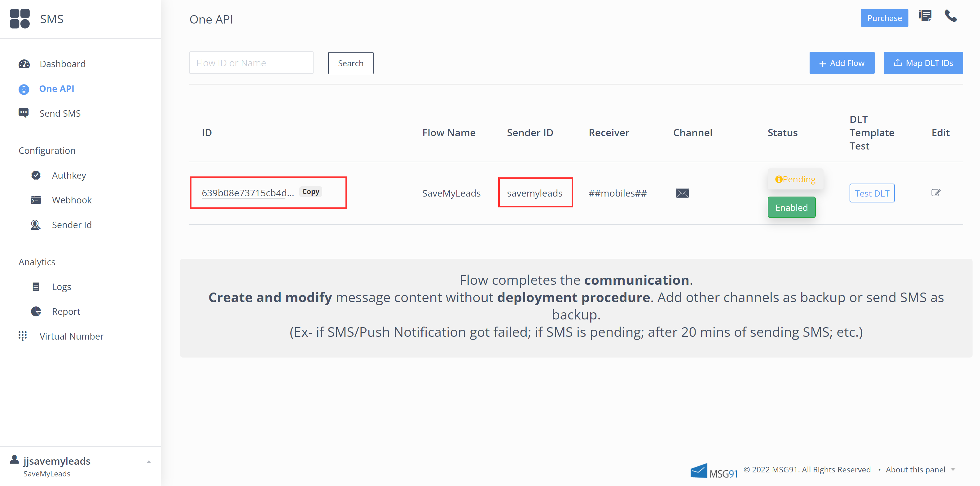980x486 pixels.
Task: Expand the jjsavemyleads account menu arrow
Action: 149,462
